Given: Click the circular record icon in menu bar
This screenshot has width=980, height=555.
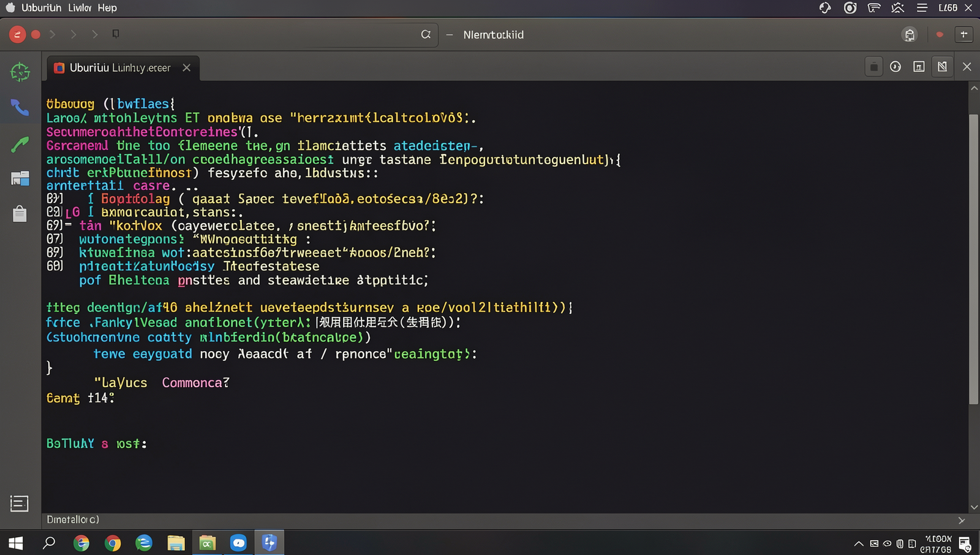Looking at the screenshot, I should tap(850, 8).
